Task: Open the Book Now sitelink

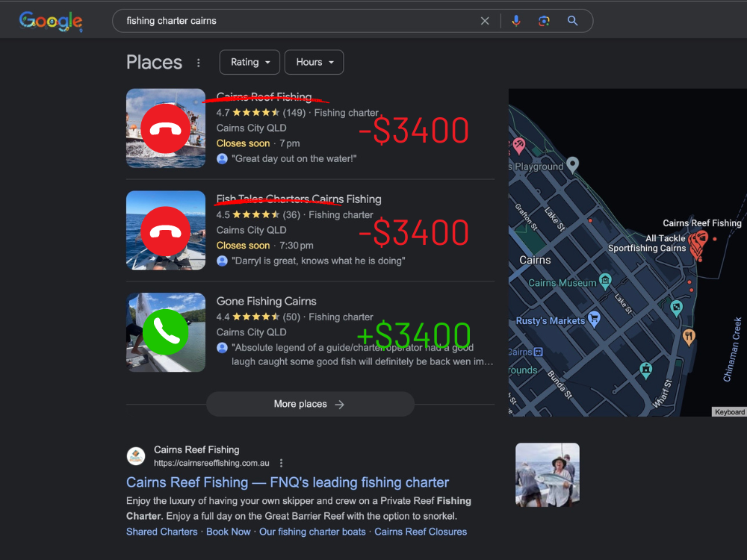Action: pyautogui.click(x=229, y=532)
